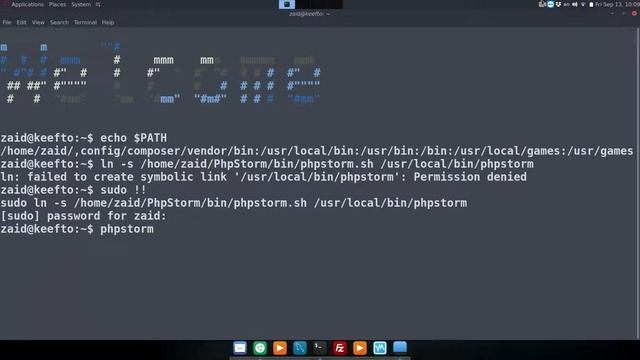Viewport: 640px width, 360px height.
Task: Open the View menu
Action: (x=38, y=22)
